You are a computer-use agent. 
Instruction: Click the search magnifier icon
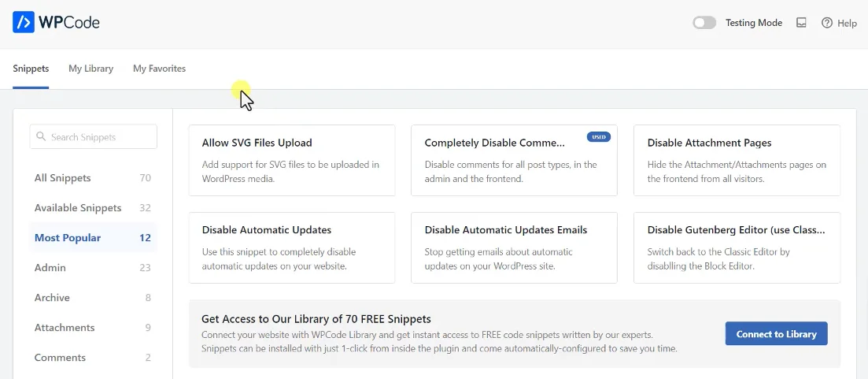point(42,137)
